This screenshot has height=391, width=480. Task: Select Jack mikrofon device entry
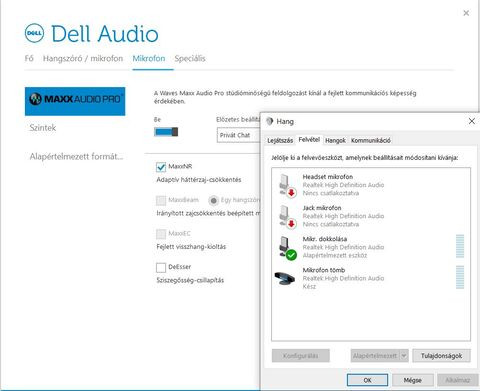pyautogui.click(x=371, y=216)
